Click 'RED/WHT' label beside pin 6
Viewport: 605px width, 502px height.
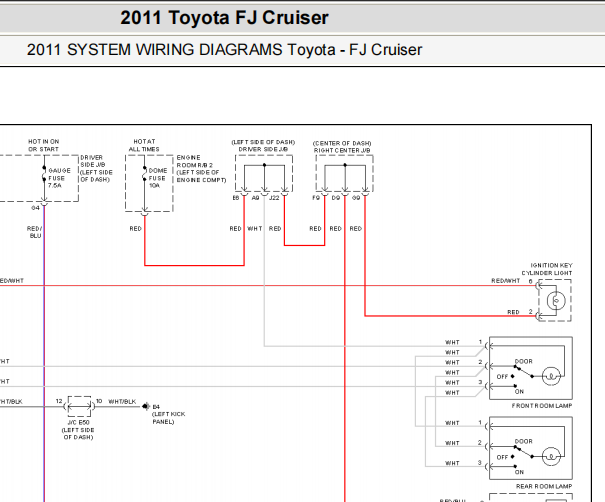(505, 281)
